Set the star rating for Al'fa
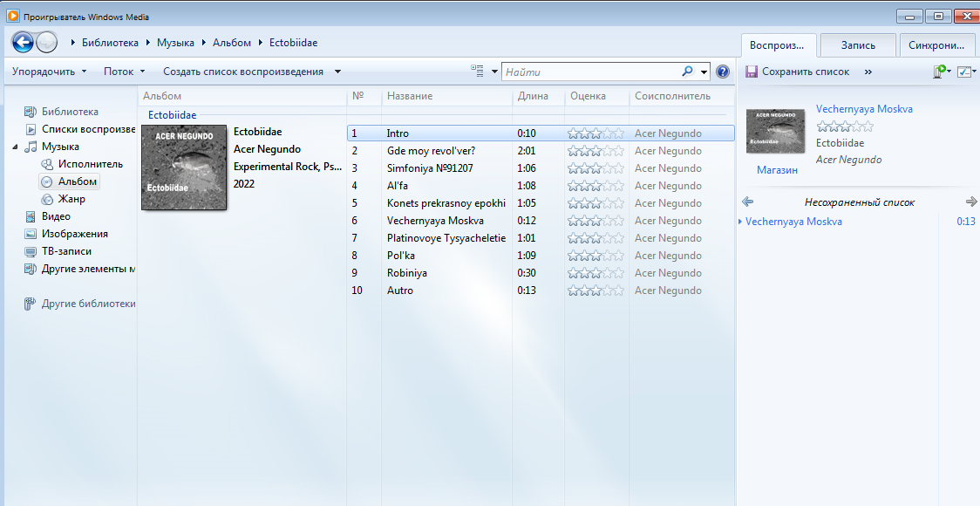980x506 pixels. [x=595, y=186]
